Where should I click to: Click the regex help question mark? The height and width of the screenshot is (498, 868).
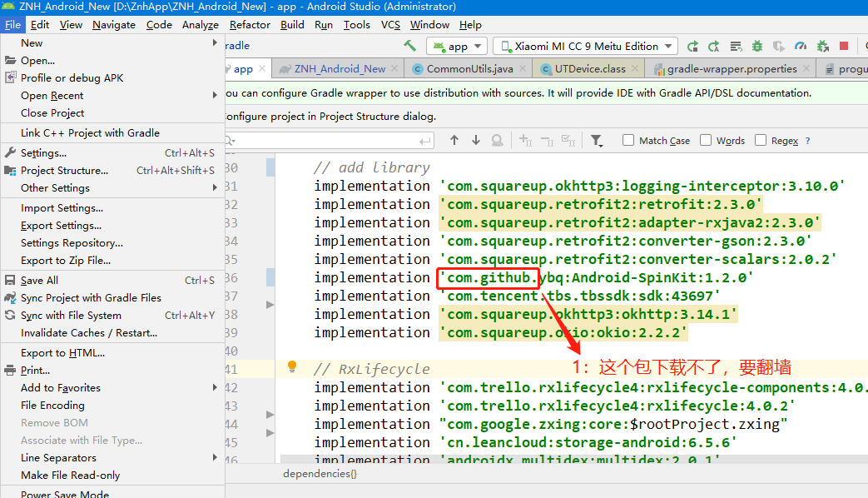pyautogui.click(x=807, y=141)
